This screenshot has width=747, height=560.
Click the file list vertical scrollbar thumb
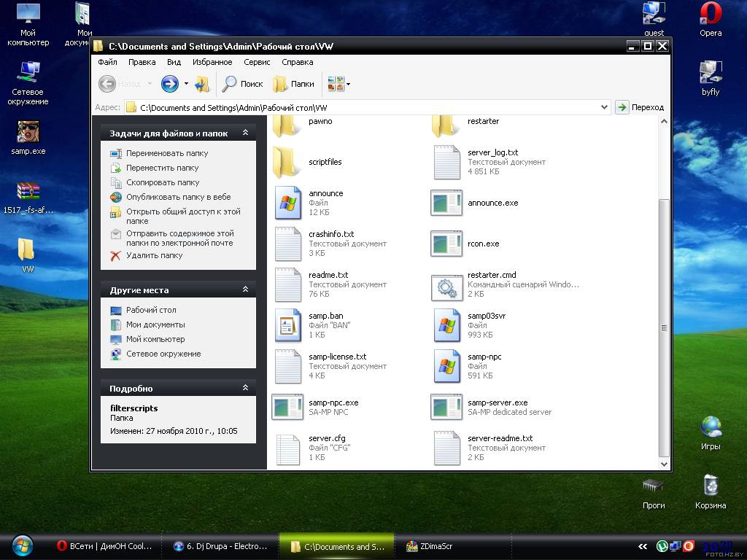click(664, 327)
